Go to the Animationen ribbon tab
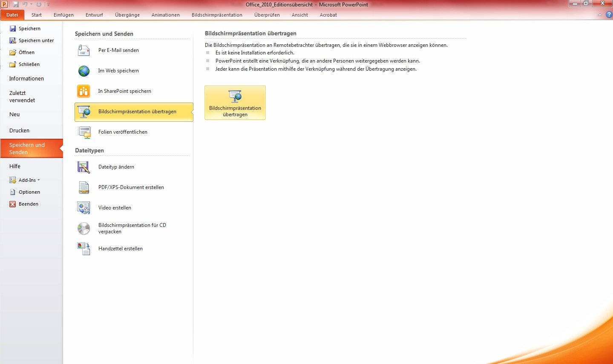Viewport: 613px width, 364px height. (x=166, y=15)
